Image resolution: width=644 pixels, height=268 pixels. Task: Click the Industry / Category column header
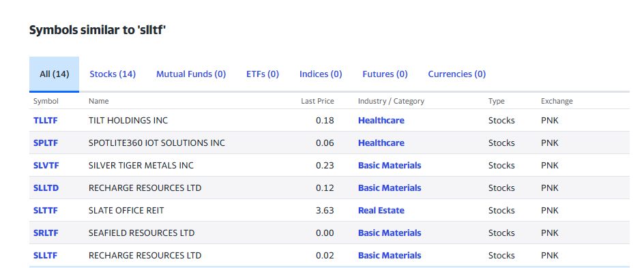391,101
